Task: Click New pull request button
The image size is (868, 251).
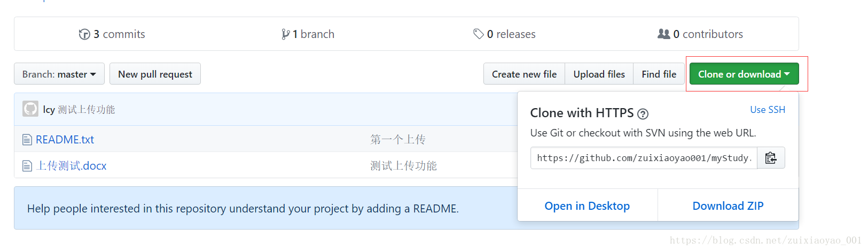Action: pos(155,74)
